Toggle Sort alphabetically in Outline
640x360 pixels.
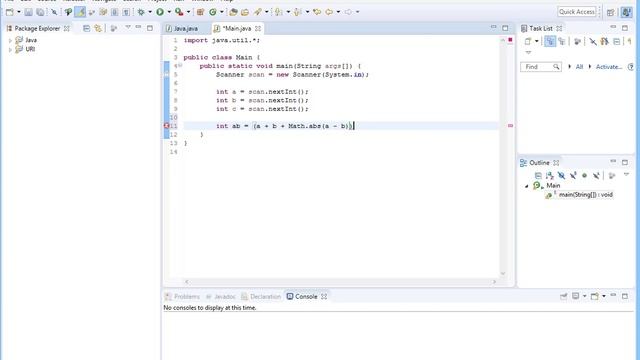(x=550, y=176)
